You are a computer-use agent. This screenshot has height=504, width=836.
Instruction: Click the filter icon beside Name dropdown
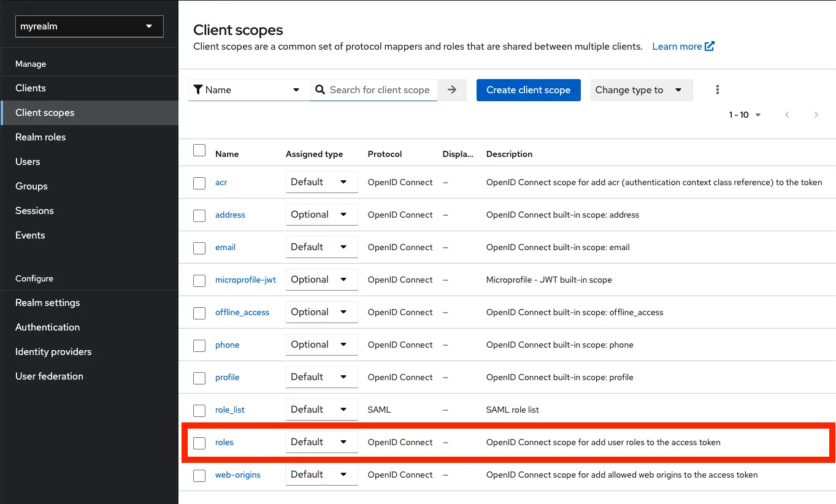(x=199, y=90)
